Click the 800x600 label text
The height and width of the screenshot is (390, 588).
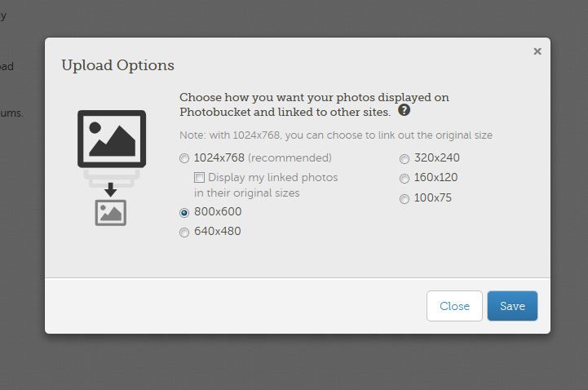(218, 211)
